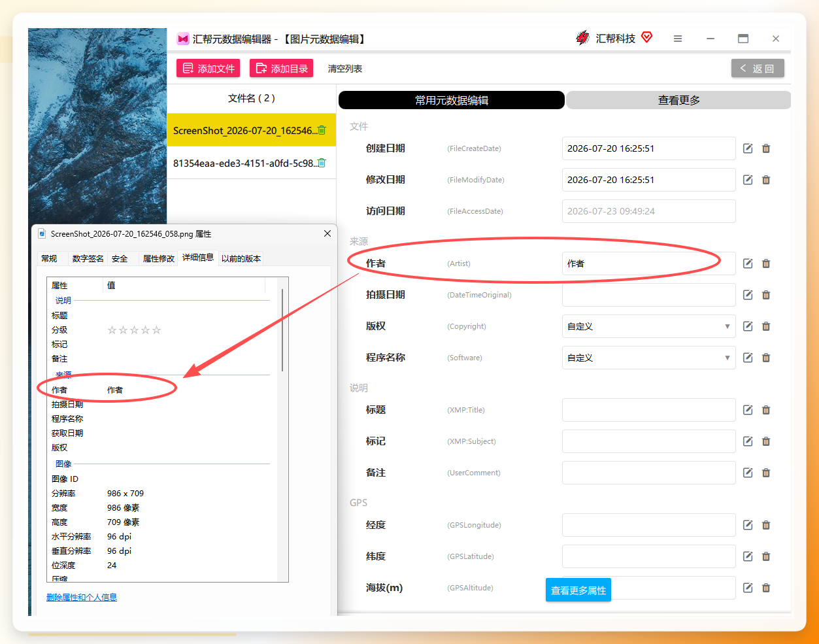819x644 pixels.
Task: Open the 版权 自定义 dropdown
Action: click(648, 326)
